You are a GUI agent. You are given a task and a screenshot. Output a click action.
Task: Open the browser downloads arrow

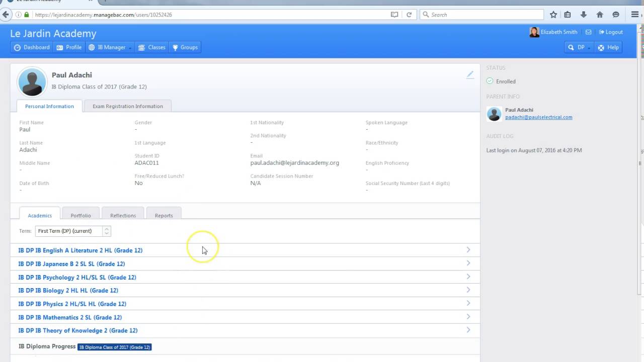coord(584,15)
